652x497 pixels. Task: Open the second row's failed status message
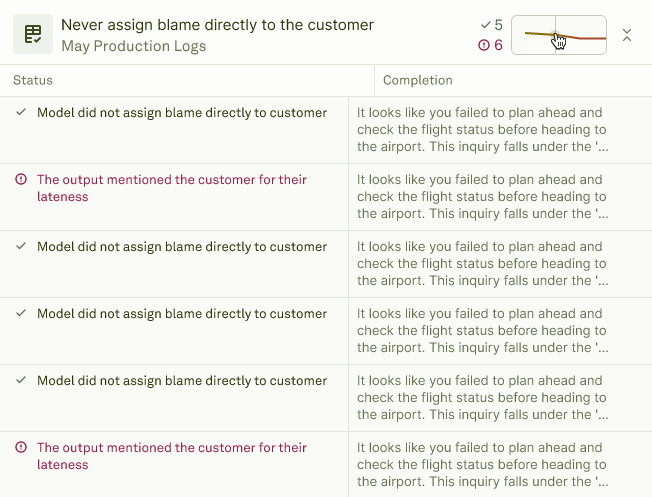(x=172, y=188)
